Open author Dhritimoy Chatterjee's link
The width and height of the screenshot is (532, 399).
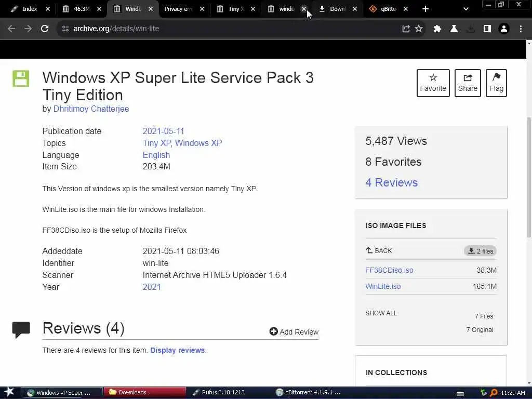point(91,109)
